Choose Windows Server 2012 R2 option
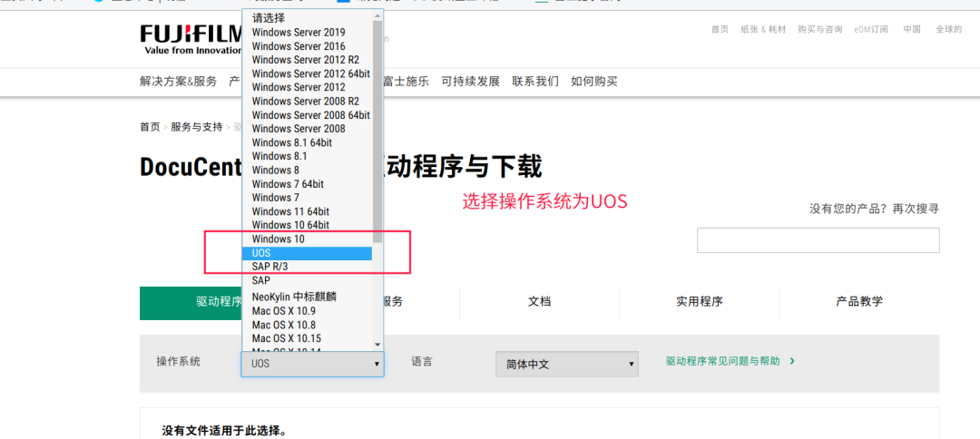This screenshot has width=980, height=439. [x=307, y=60]
